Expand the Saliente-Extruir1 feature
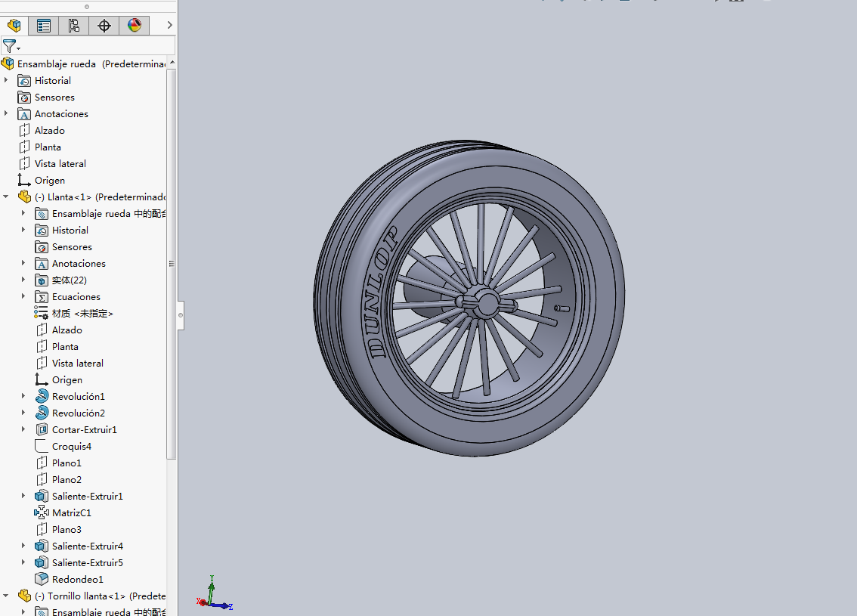 (23, 497)
